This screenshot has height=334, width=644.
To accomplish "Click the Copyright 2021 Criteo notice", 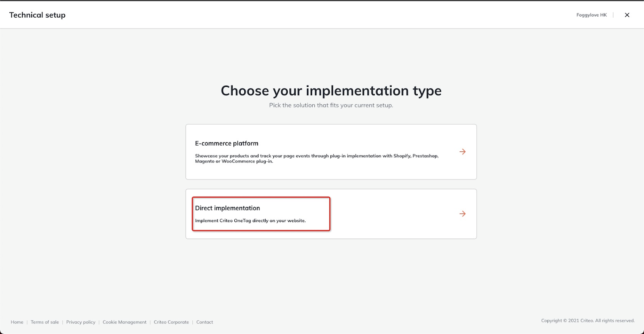I will pyautogui.click(x=588, y=320).
